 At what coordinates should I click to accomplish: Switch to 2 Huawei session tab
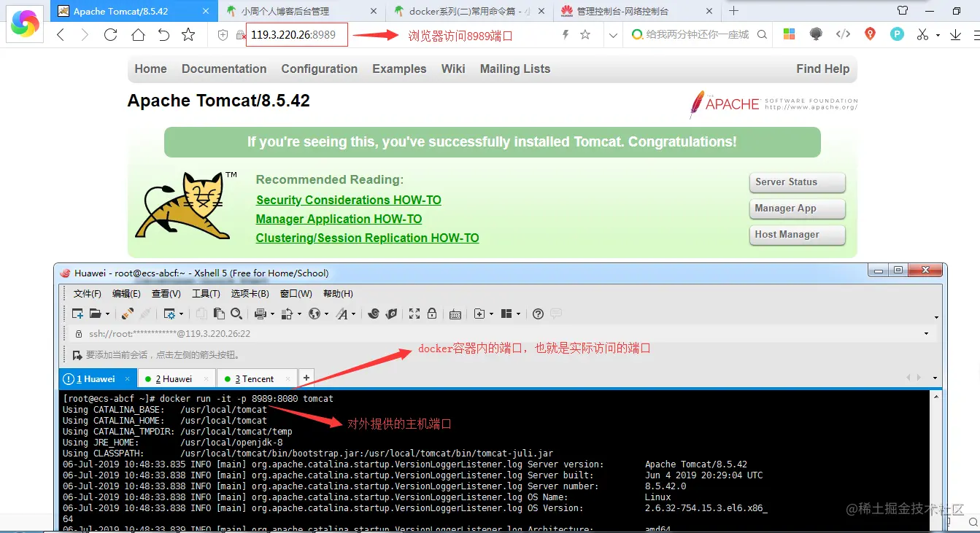coord(177,378)
